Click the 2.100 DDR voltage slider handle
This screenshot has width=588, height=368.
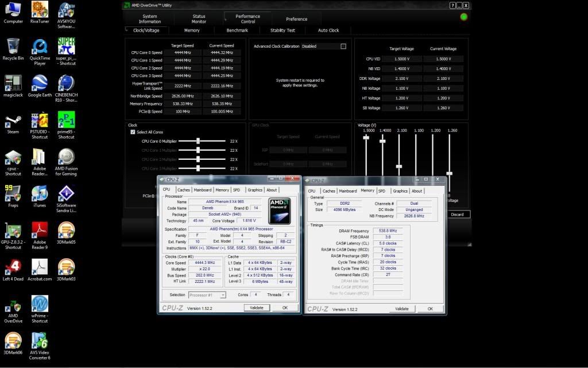click(399, 166)
